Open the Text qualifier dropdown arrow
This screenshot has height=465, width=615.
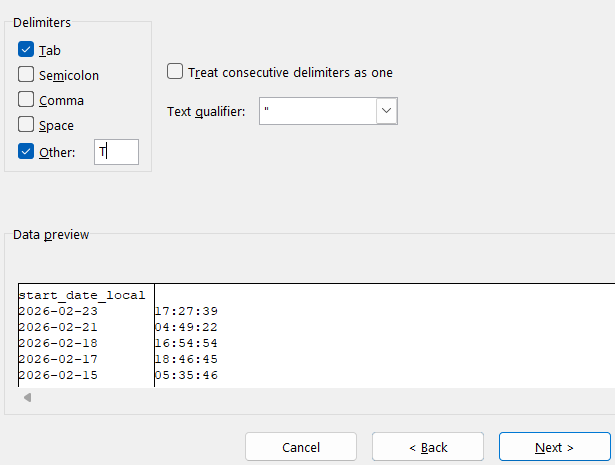tap(387, 111)
